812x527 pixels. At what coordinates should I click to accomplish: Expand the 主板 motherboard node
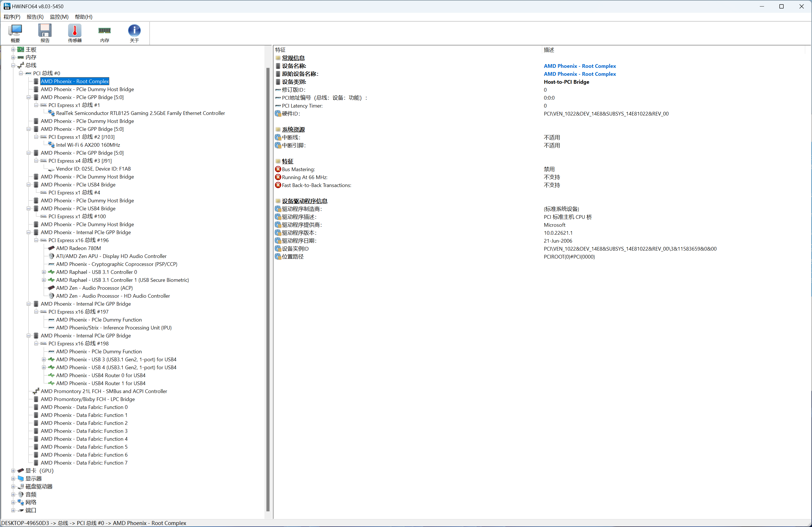click(x=13, y=49)
